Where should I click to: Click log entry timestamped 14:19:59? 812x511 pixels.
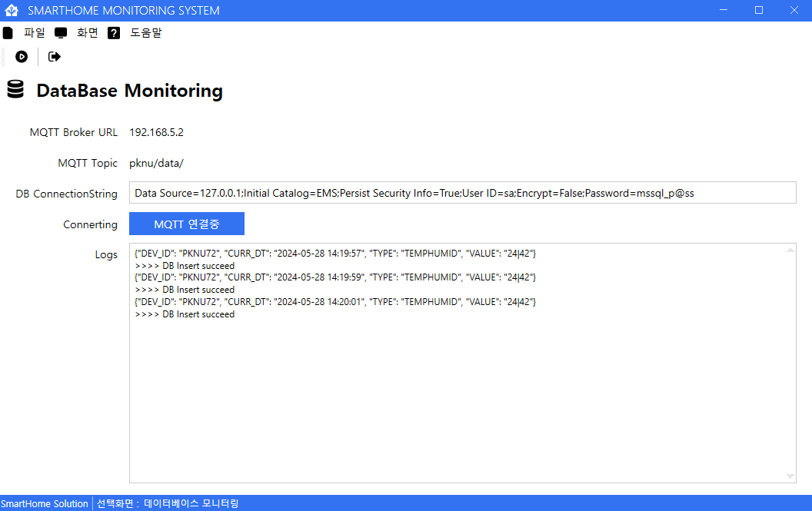pos(335,277)
